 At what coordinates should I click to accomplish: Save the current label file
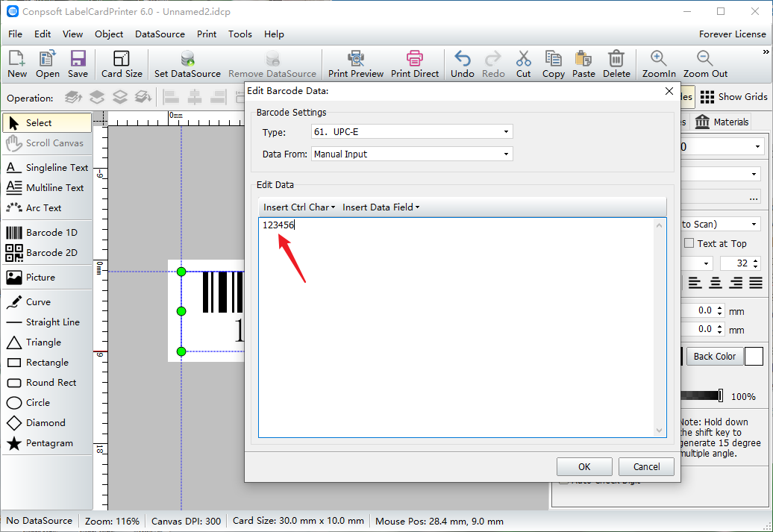(x=78, y=64)
